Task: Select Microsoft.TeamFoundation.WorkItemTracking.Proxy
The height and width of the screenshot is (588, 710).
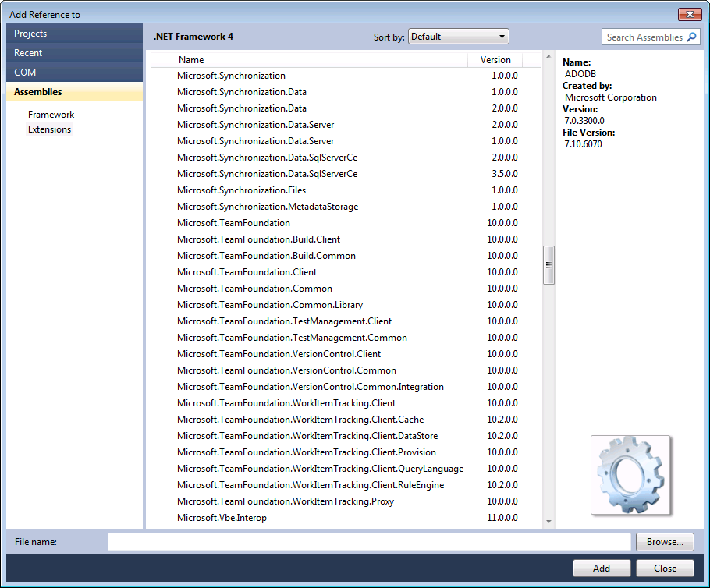Action: click(x=346, y=501)
